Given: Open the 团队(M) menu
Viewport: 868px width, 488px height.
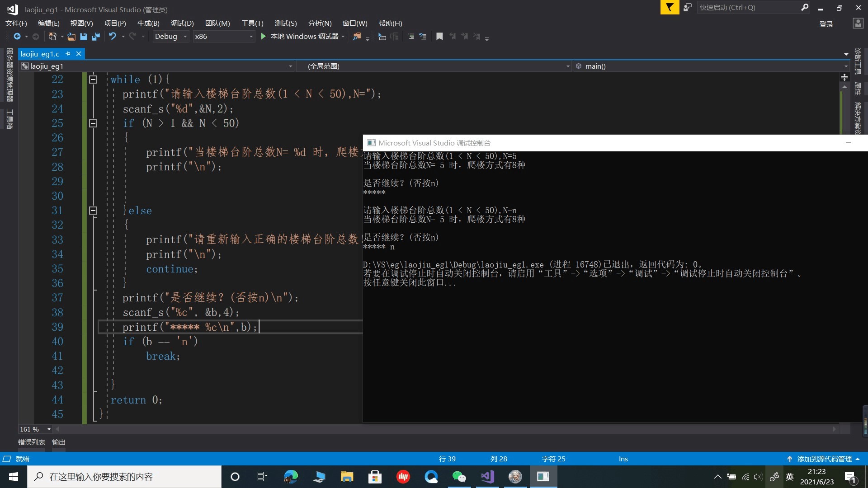Looking at the screenshot, I should 217,23.
